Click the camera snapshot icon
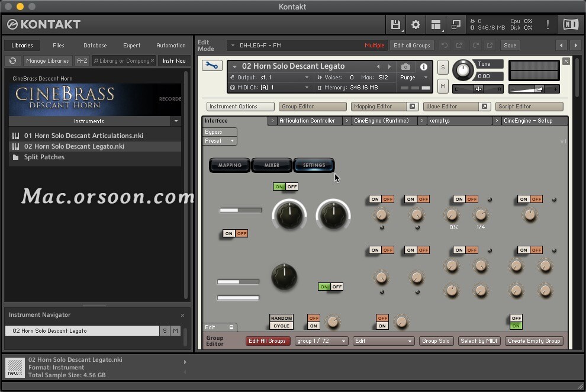The width and height of the screenshot is (586, 392). (405, 67)
